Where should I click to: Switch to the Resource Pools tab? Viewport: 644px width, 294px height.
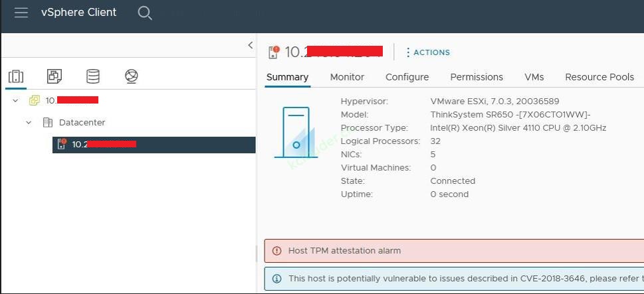(599, 77)
